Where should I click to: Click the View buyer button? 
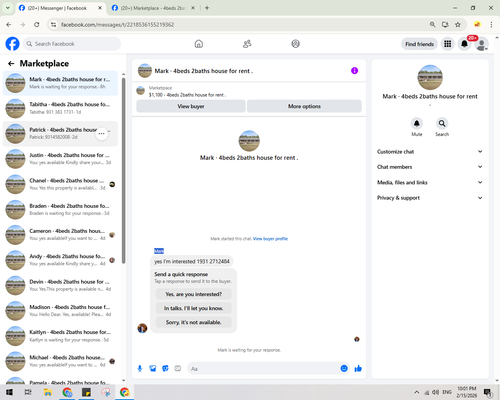point(191,106)
